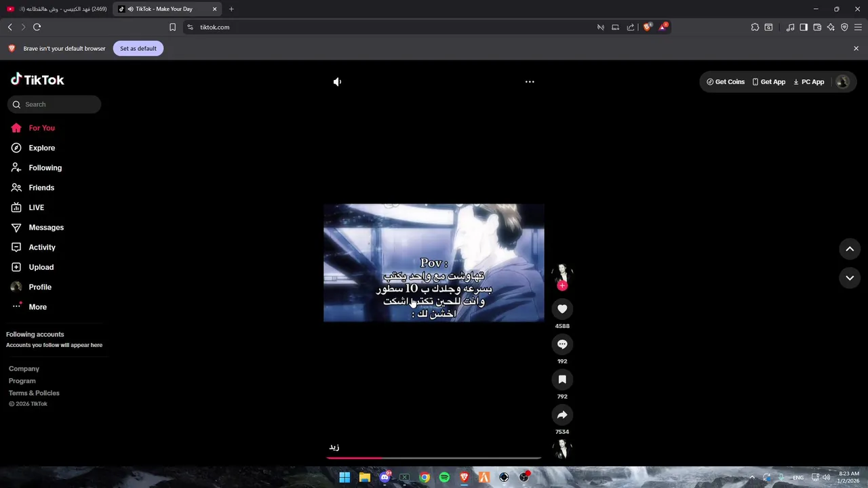Open the creator name زيد under video

tap(334, 447)
